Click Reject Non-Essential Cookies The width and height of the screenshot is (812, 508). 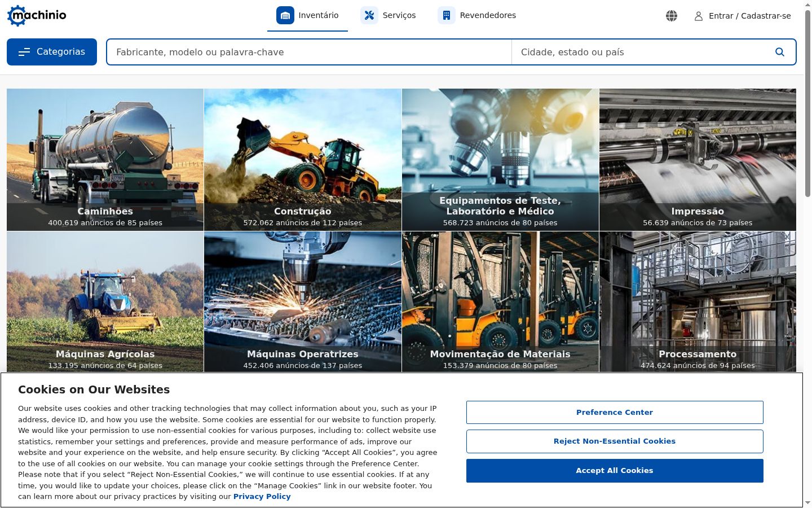pos(615,441)
